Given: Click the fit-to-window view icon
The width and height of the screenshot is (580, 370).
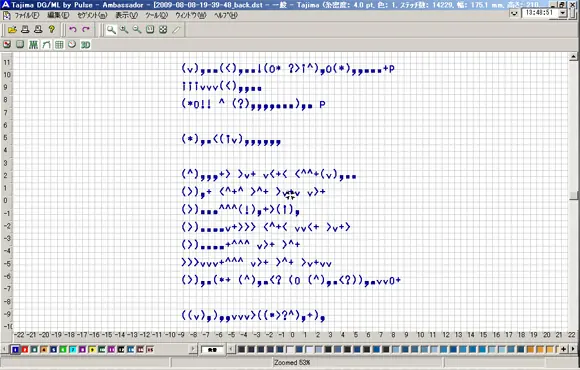Looking at the screenshot, I should 163,30.
